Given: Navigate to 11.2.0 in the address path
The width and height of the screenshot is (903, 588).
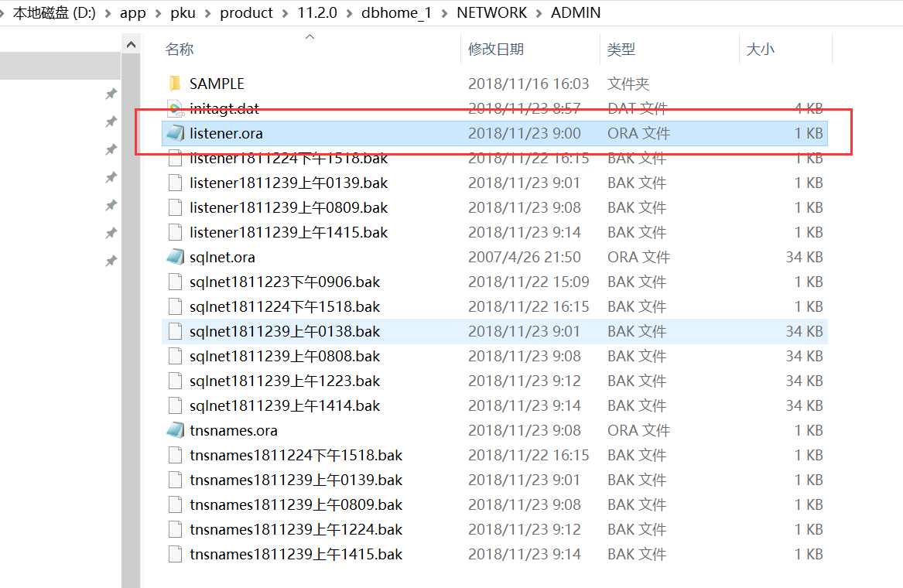Looking at the screenshot, I should click(317, 12).
